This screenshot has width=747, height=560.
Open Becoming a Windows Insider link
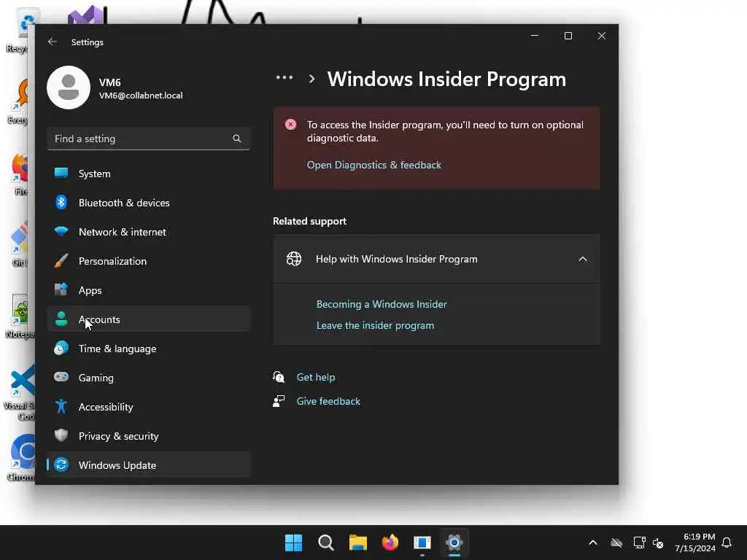click(382, 304)
